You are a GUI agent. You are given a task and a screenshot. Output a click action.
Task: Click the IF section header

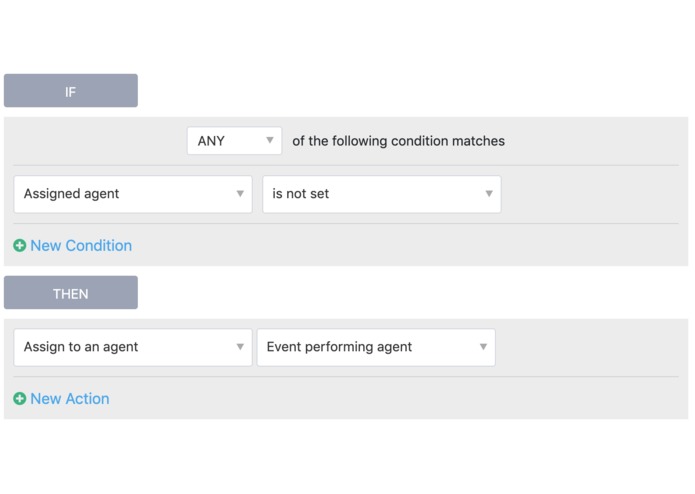click(x=71, y=91)
